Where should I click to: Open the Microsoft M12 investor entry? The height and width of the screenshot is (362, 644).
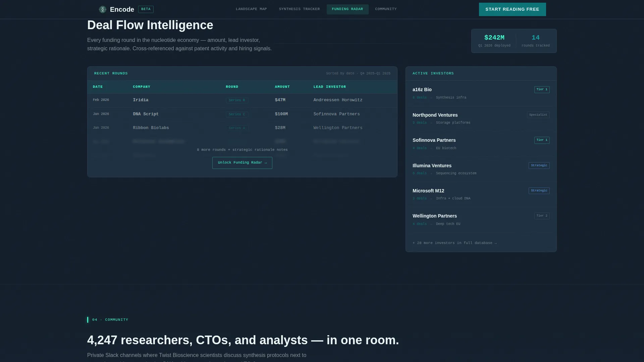[x=481, y=194]
